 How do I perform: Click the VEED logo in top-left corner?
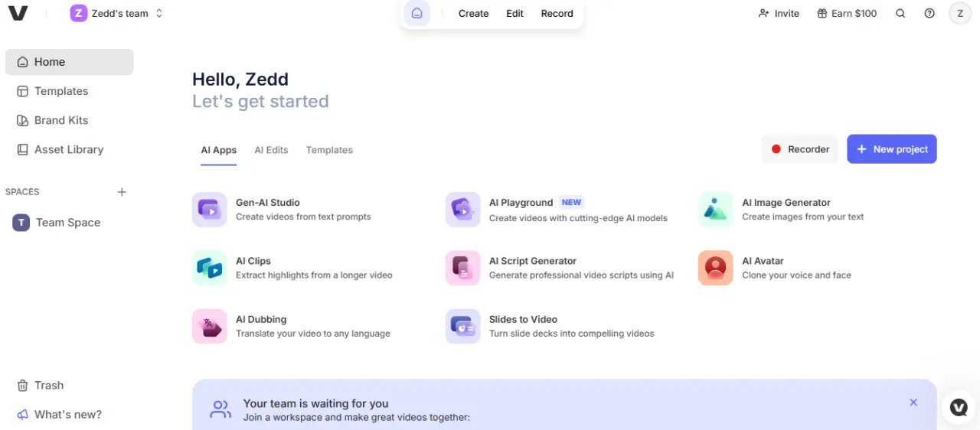[18, 13]
